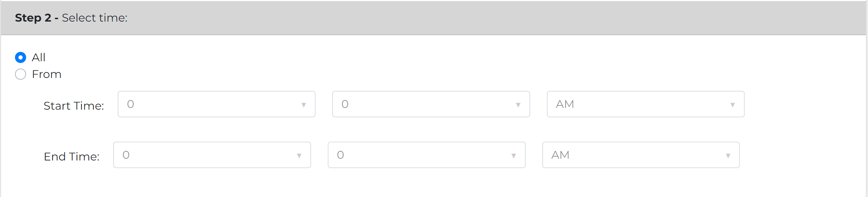Open the End Time AM/PM dropdown

point(641,155)
